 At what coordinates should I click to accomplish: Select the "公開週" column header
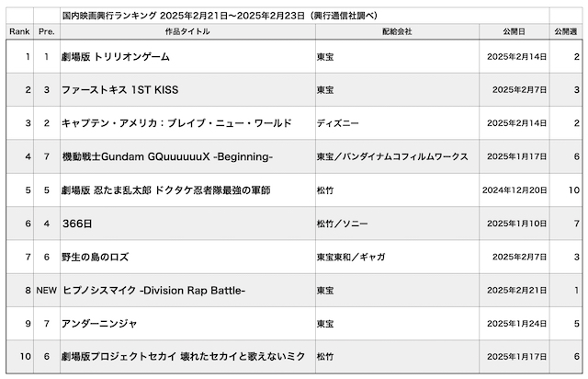tap(566, 31)
